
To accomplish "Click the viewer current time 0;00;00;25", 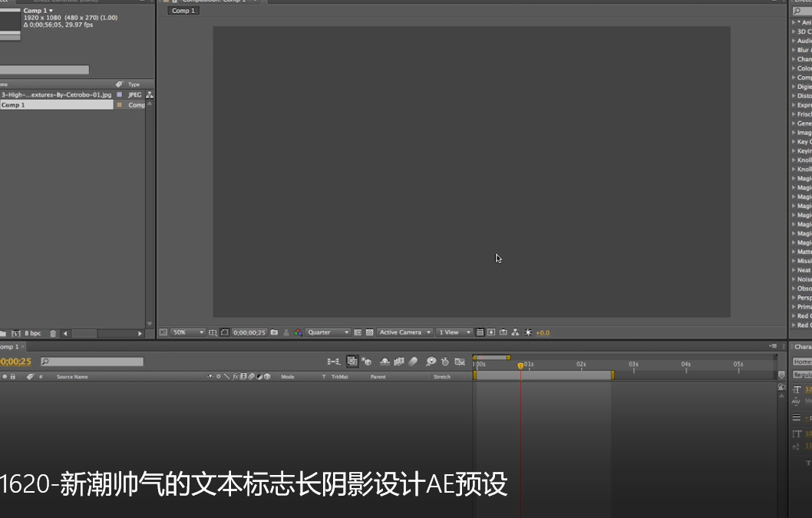I will click(249, 332).
